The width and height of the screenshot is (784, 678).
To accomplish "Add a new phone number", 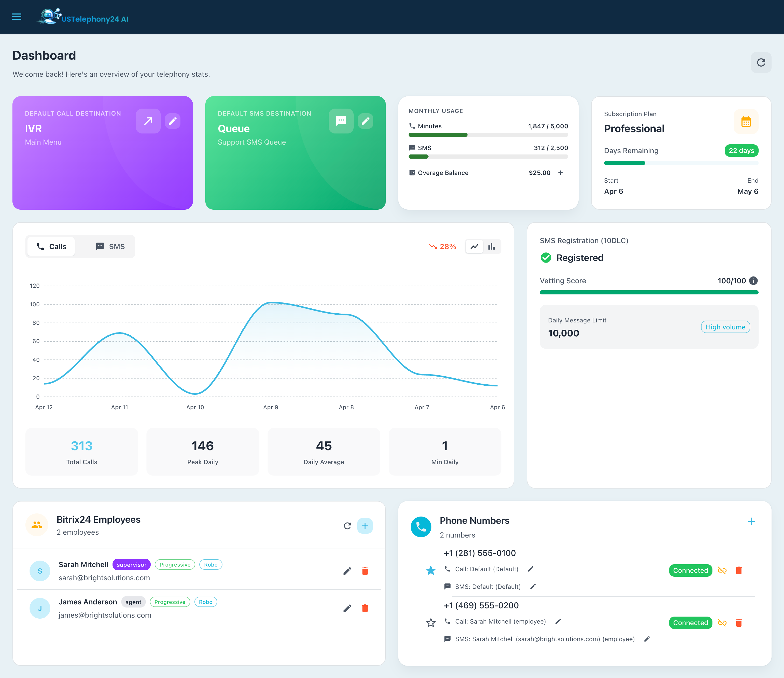I will 751,521.
